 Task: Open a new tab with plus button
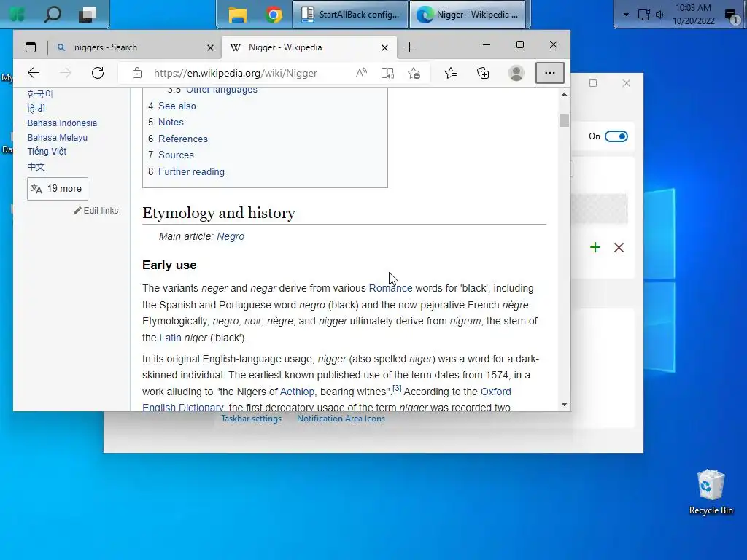(x=410, y=47)
